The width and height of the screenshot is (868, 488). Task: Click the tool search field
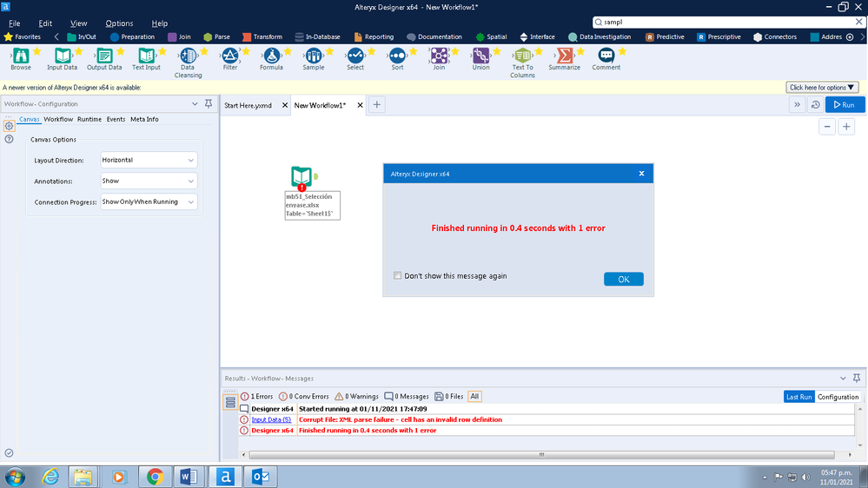726,22
